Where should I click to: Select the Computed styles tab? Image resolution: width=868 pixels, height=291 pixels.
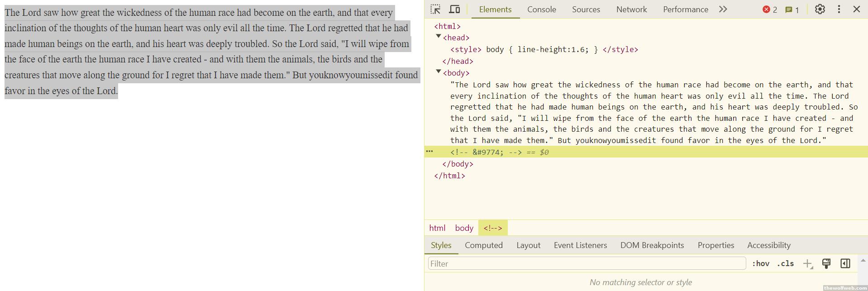point(483,245)
